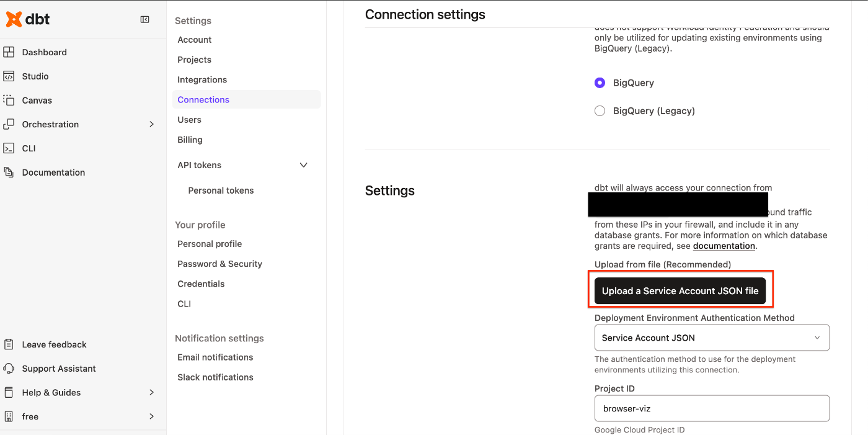Click the Upload from file (Recommended) label
The image size is (868, 435).
(663, 264)
